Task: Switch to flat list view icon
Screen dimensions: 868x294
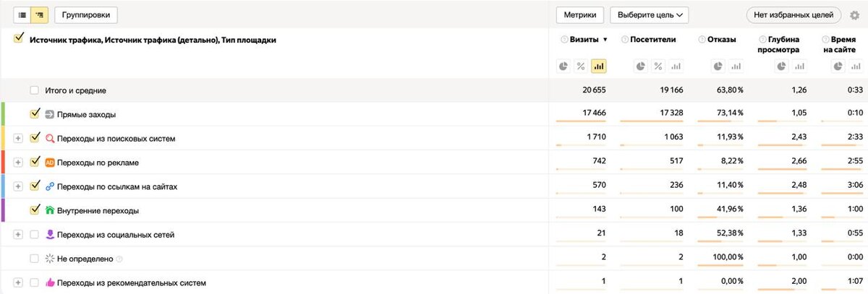Action: [22, 14]
